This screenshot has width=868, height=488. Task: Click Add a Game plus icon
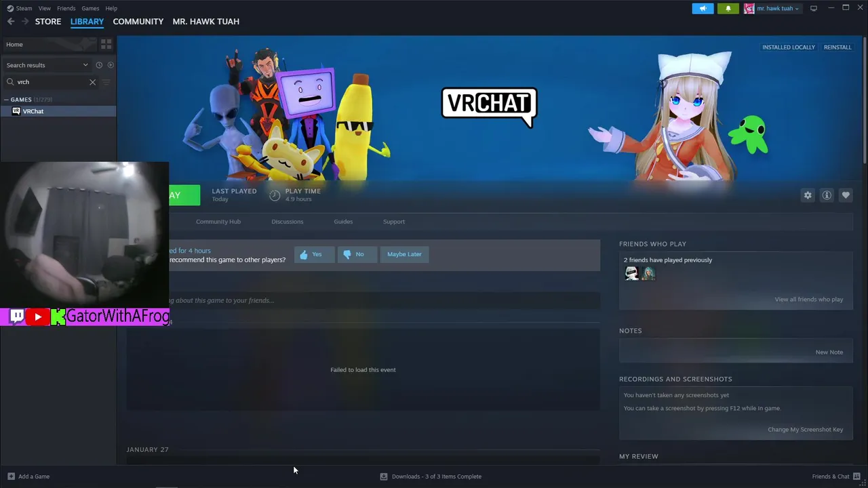click(11, 476)
